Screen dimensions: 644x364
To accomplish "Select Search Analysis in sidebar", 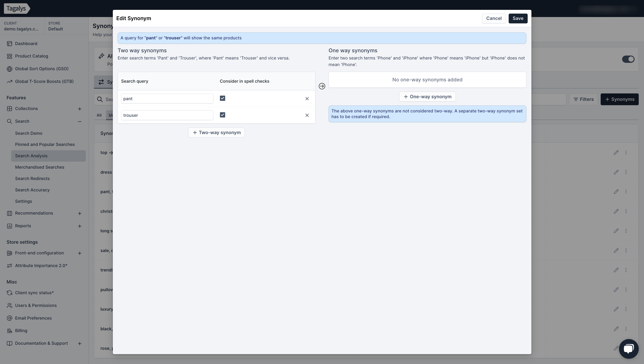I will 48,156.
